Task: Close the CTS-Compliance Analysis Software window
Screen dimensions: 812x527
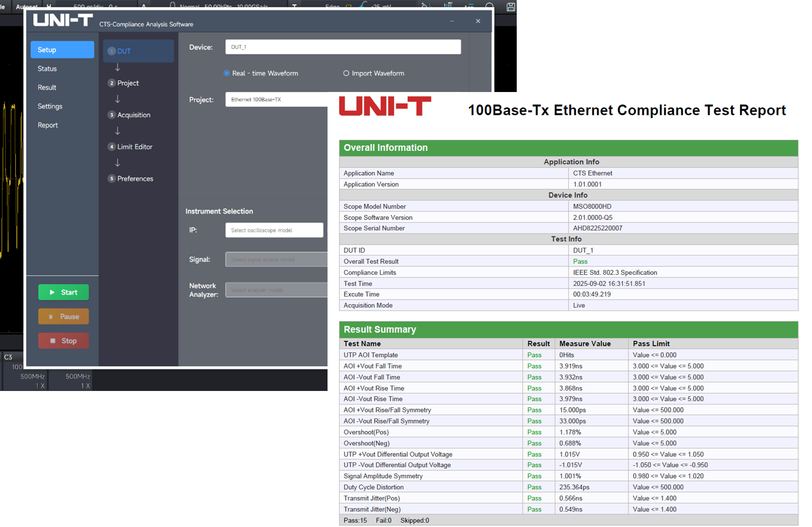Action: pyautogui.click(x=478, y=21)
